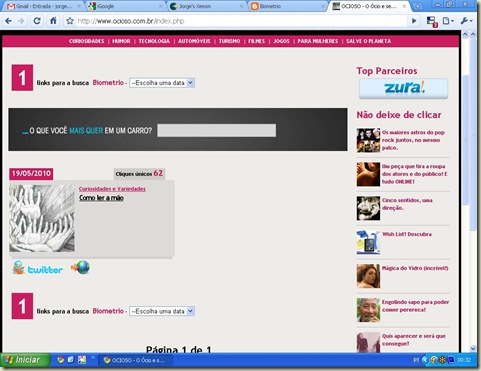Click the scrollbar down arrow
This screenshot has width=481, height=371.
pos(473,348)
